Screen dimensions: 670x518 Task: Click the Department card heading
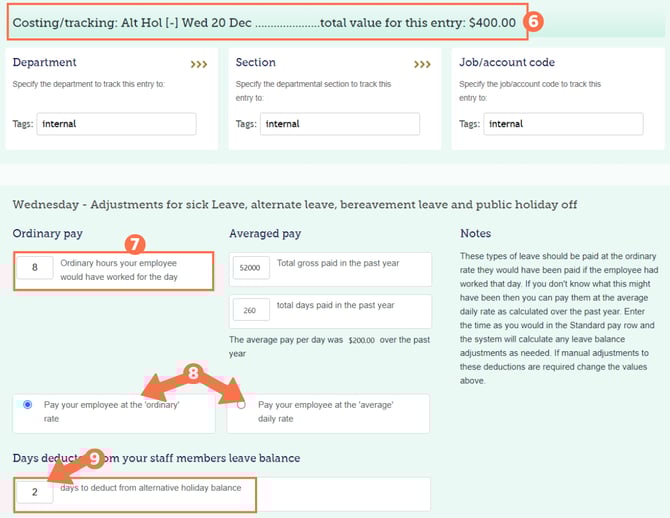coord(45,63)
